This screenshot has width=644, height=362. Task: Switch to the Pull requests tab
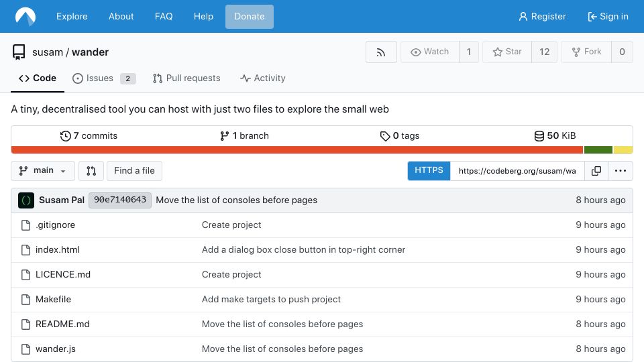[x=186, y=78]
